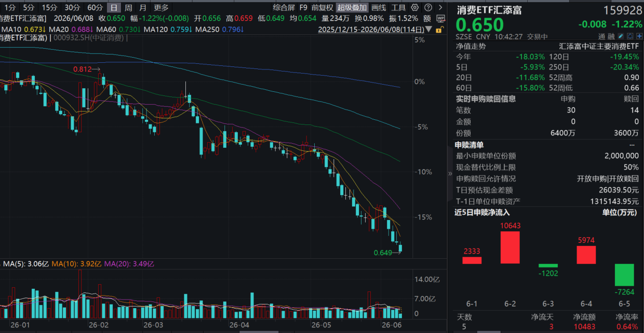The height and width of the screenshot is (333, 644).
Task: Switch to the 周 weekly period tab
Action: pos(128,8)
